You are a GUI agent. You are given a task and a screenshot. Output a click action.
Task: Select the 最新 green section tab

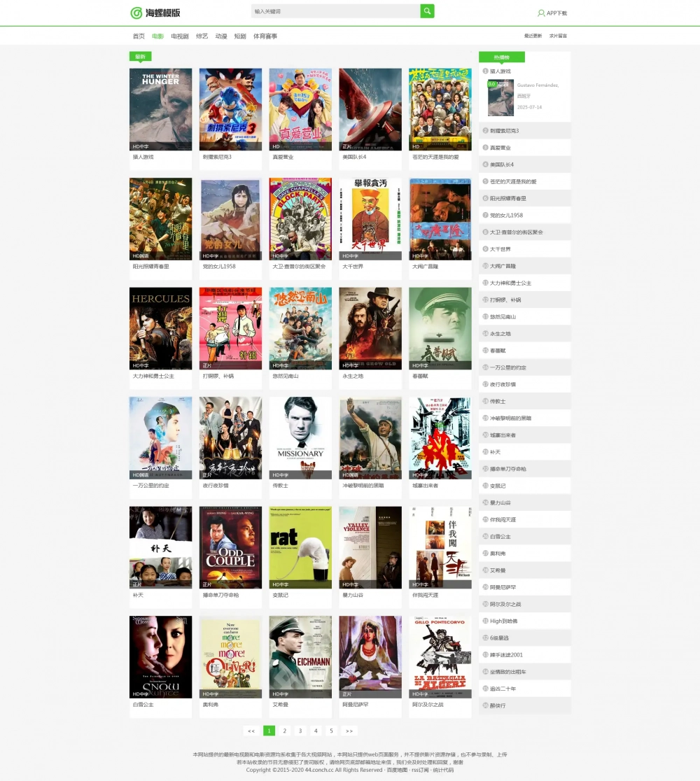pyautogui.click(x=141, y=57)
